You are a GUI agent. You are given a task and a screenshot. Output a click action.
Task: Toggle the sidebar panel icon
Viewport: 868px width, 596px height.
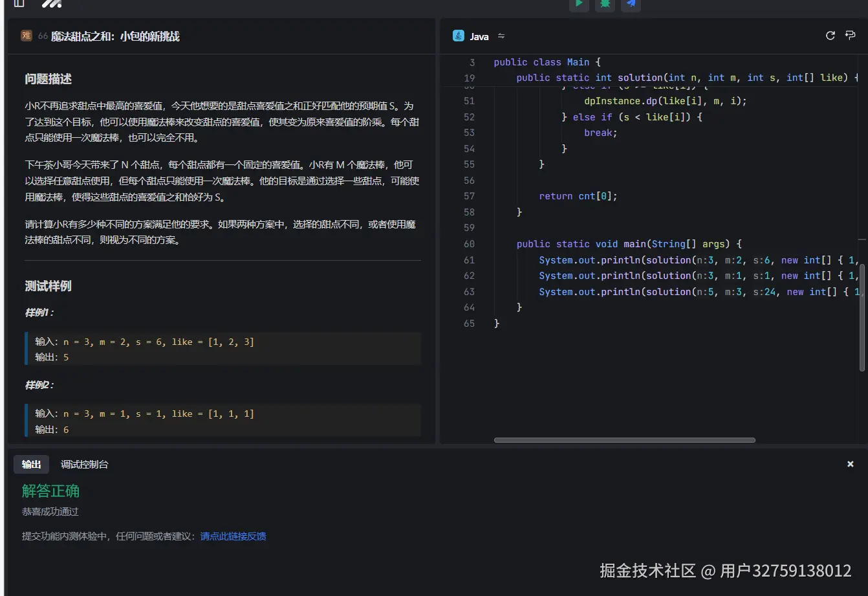19,3
